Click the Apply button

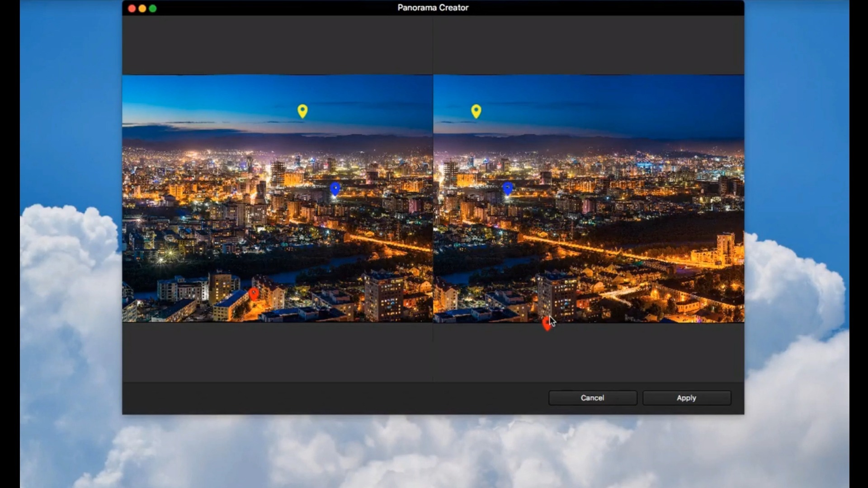click(x=686, y=398)
